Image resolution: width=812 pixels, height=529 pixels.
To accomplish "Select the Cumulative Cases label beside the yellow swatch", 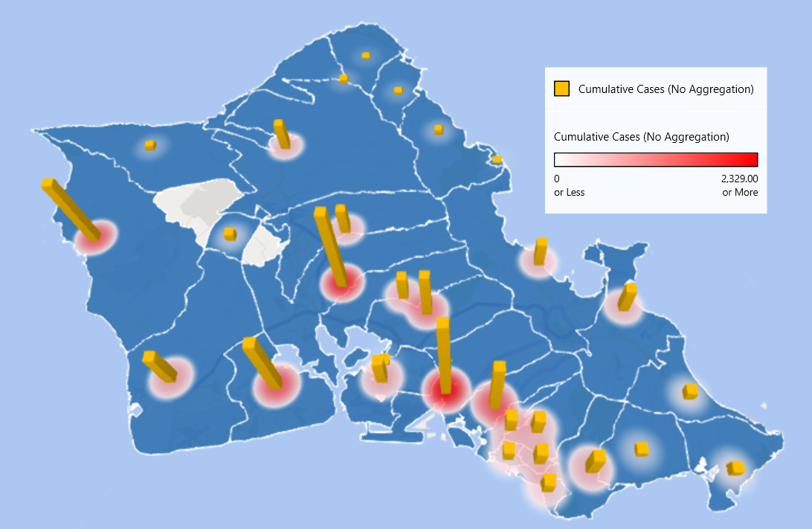I will (666, 89).
